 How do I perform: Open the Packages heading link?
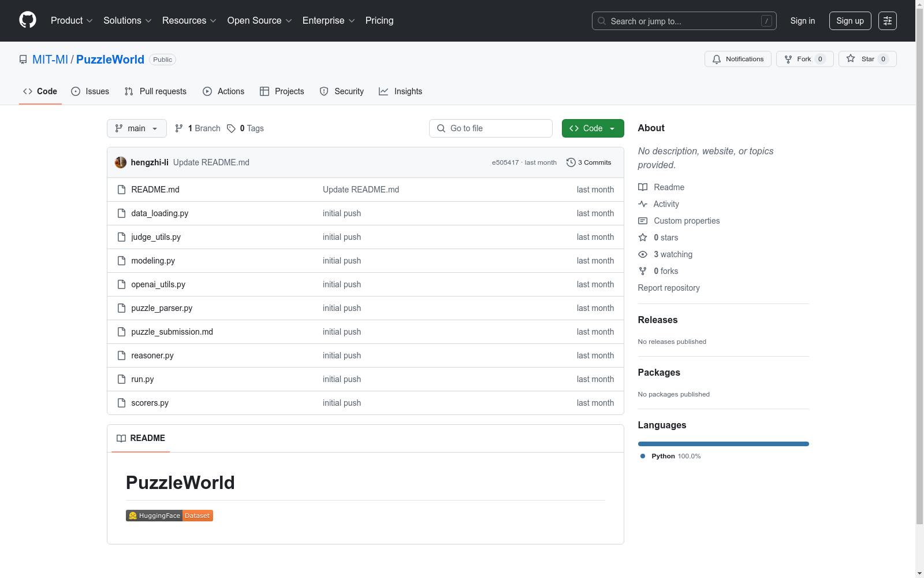pos(659,373)
